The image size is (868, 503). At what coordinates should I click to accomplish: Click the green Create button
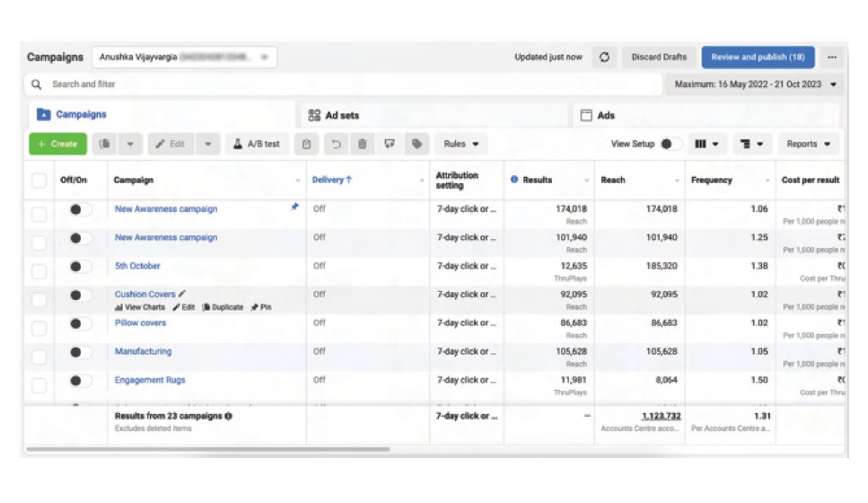[x=57, y=145]
